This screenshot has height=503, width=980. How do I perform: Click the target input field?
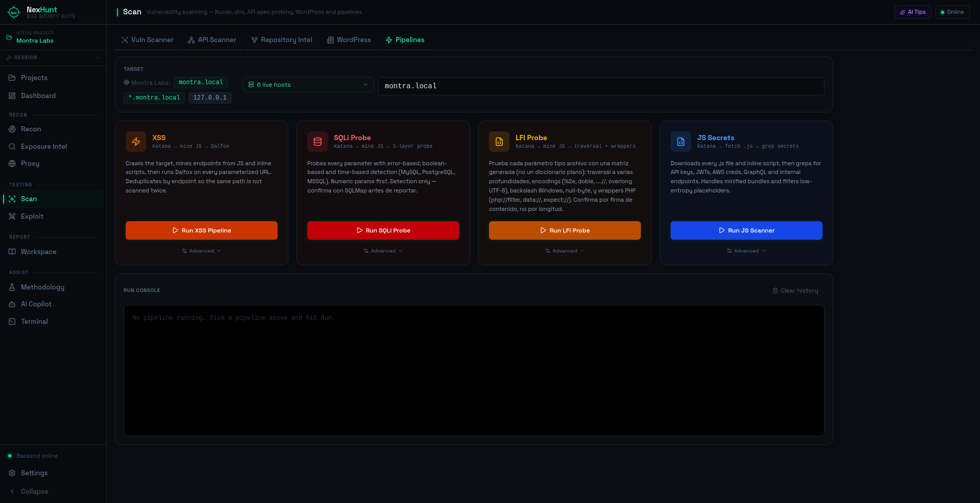tap(601, 86)
